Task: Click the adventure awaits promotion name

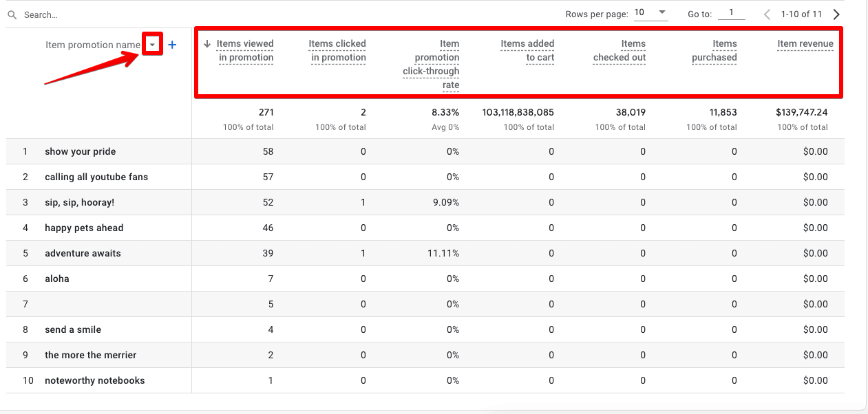Action: coord(83,253)
